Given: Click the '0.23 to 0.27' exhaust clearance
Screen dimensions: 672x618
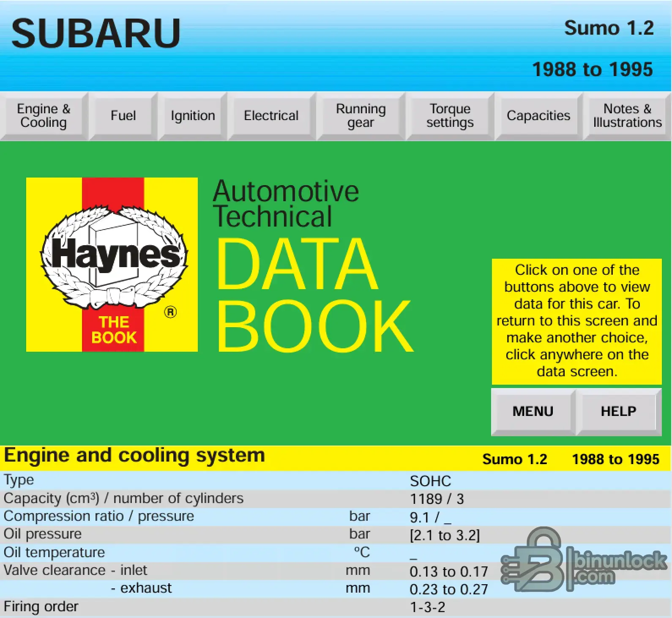Looking at the screenshot, I should pos(449,590).
